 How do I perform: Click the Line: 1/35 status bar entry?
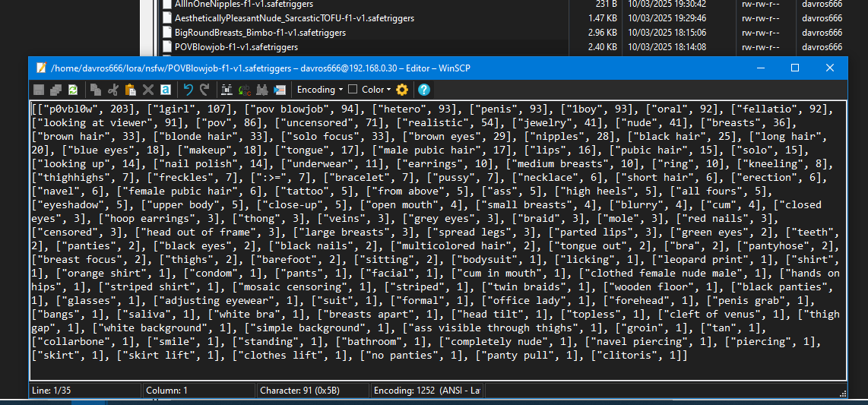[85, 391]
